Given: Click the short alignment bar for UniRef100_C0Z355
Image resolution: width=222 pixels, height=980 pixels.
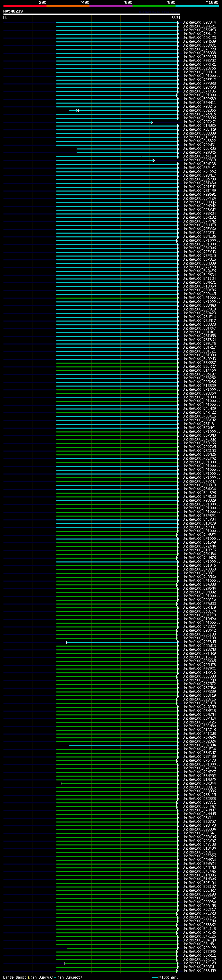Looking at the screenshot, I should click(73, 111).
